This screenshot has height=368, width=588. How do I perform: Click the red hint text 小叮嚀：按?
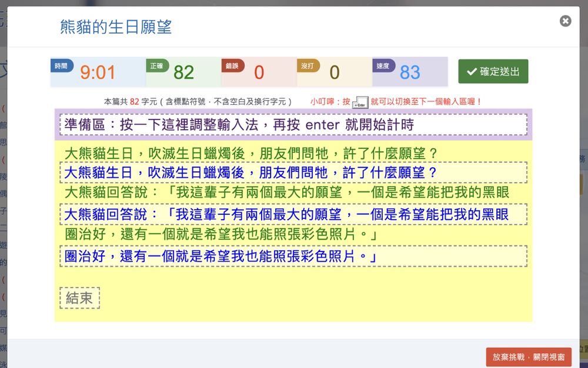tap(330, 102)
